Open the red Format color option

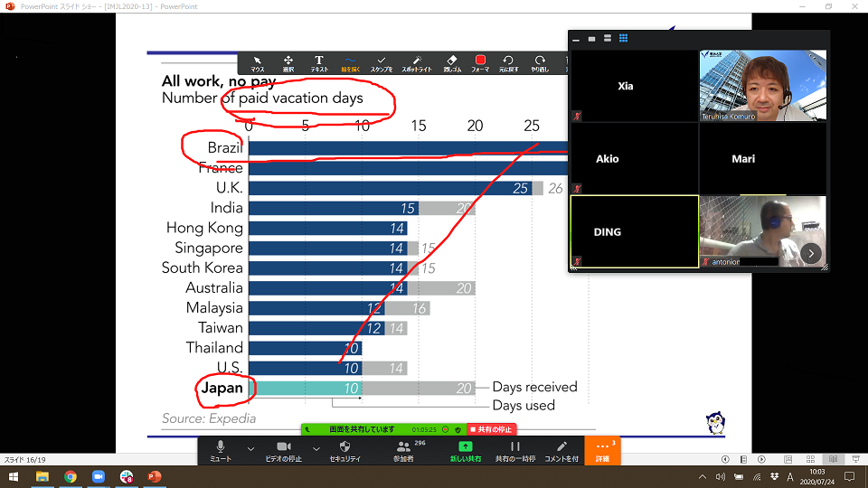click(480, 63)
